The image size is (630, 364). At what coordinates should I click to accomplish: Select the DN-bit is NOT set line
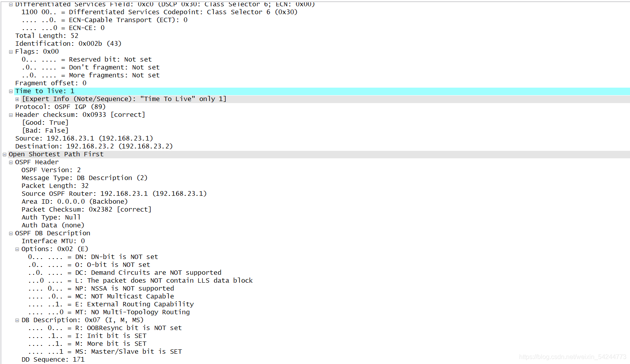[93, 257]
